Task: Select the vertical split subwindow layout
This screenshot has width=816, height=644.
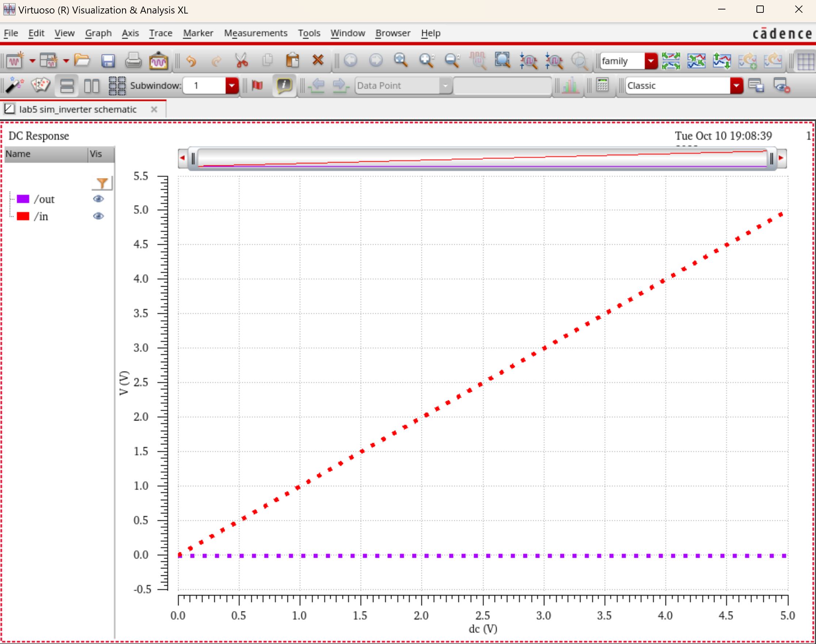Action: 92,85
